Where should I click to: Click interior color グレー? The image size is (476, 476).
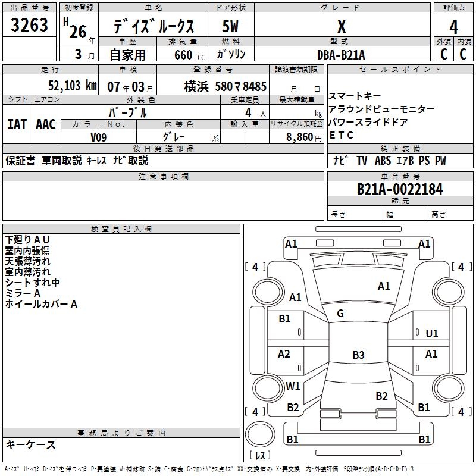(x=174, y=137)
